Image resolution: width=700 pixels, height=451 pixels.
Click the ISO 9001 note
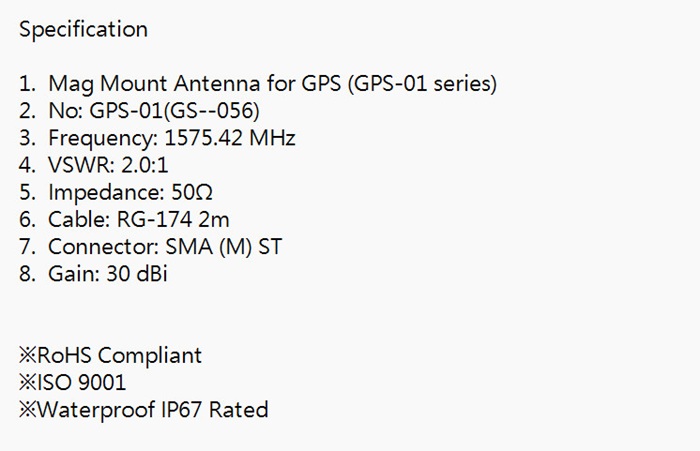[73, 382]
